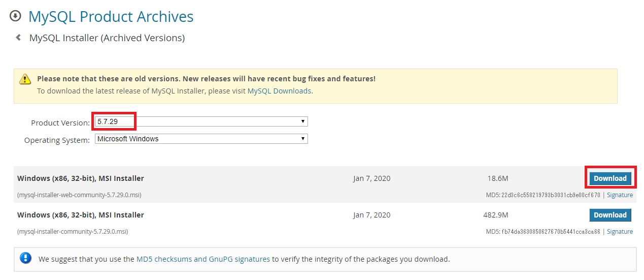Click the MD5 hash 22d3c6c558219793b3031cb9e00cf670
This screenshot has height=280, width=644.
551,195
